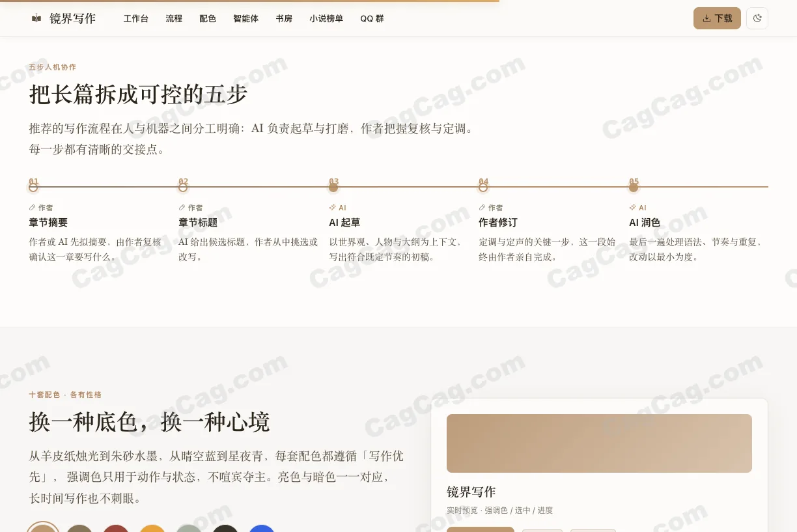
Task: Choose the olive-brown color swatch
Action: (79, 528)
